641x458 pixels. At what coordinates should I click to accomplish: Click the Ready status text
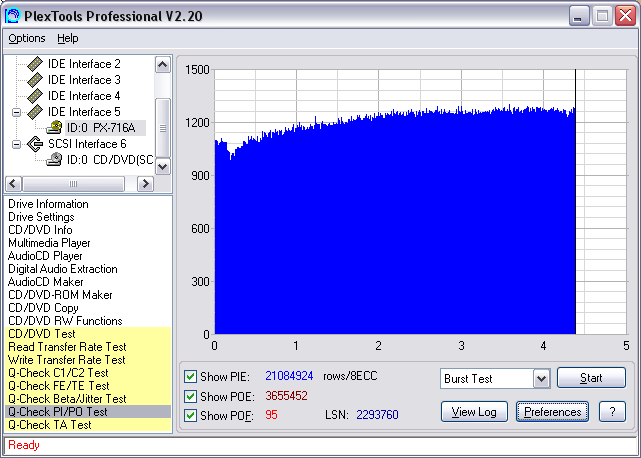pyautogui.click(x=24, y=445)
